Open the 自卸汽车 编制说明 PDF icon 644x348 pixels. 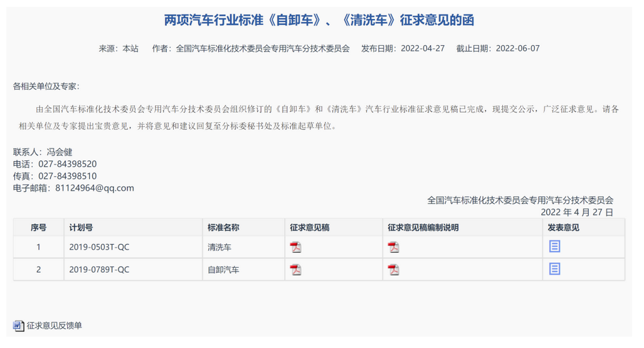(393, 270)
